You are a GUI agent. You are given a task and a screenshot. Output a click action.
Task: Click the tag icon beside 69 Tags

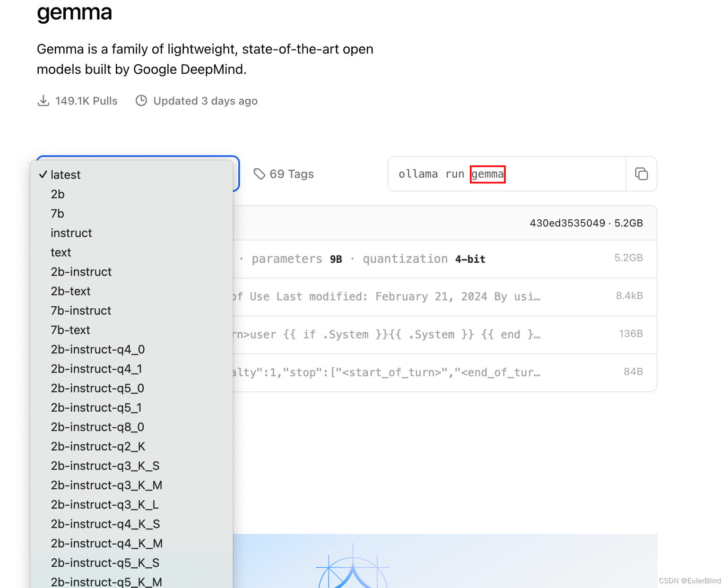[x=259, y=174]
